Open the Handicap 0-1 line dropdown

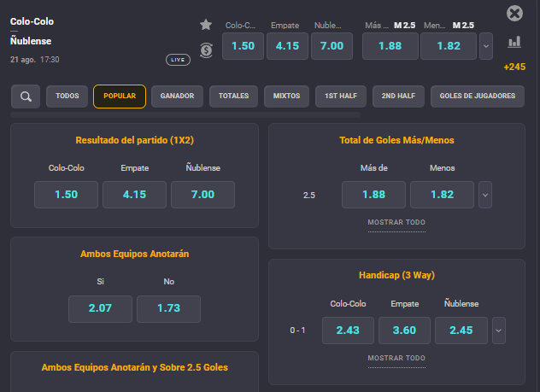click(x=500, y=330)
